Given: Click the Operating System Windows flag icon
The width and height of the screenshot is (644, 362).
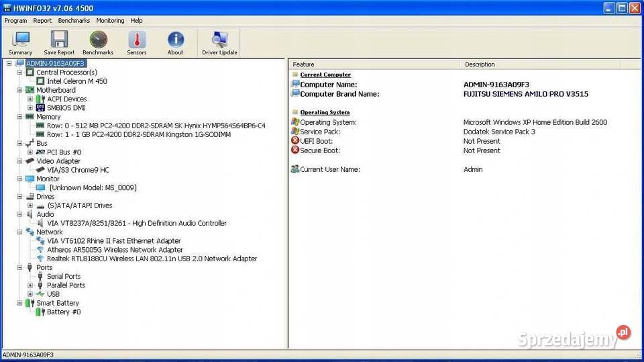Looking at the screenshot, I should tap(295, 122).
